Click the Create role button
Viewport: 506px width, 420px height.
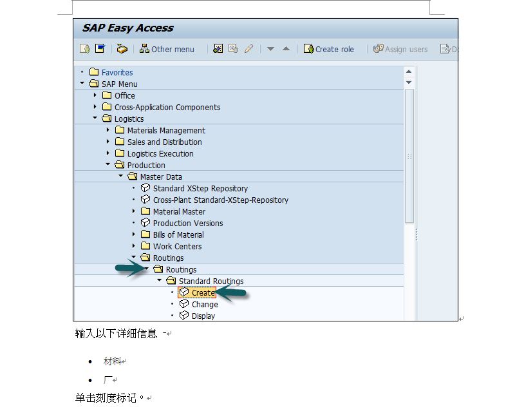click(x=328, y=49)
